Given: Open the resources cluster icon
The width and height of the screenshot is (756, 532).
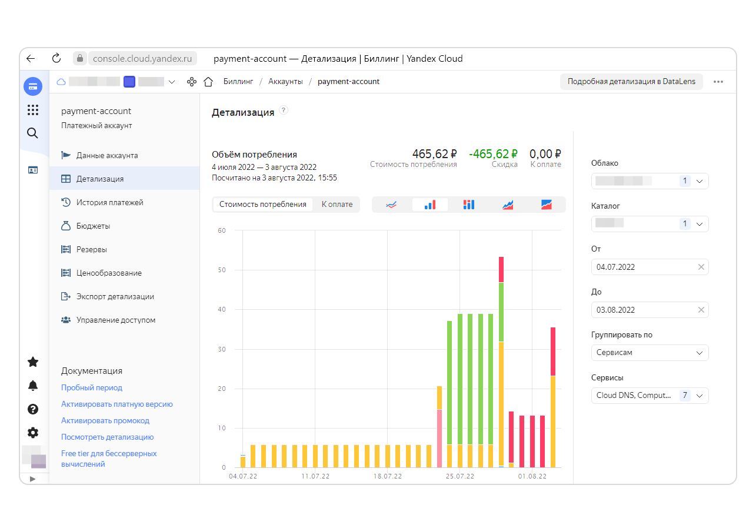Looking at the screenshot, I should pos(191,82).
